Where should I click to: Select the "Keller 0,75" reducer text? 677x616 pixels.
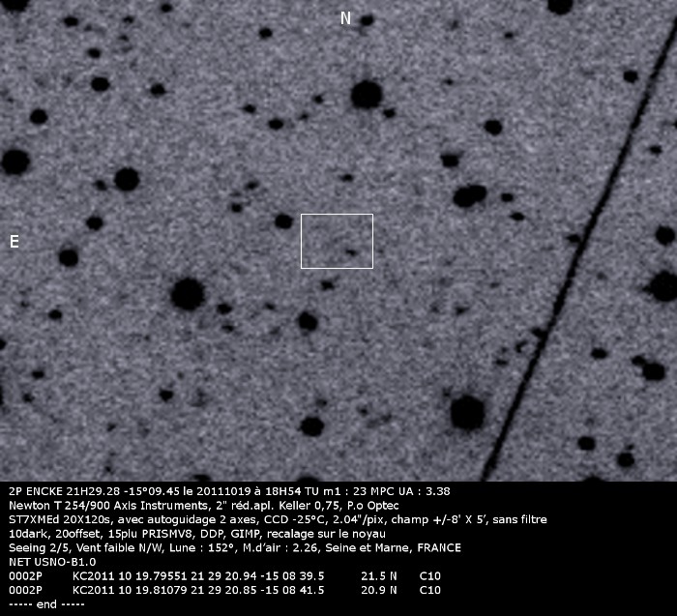coord(310,506)
